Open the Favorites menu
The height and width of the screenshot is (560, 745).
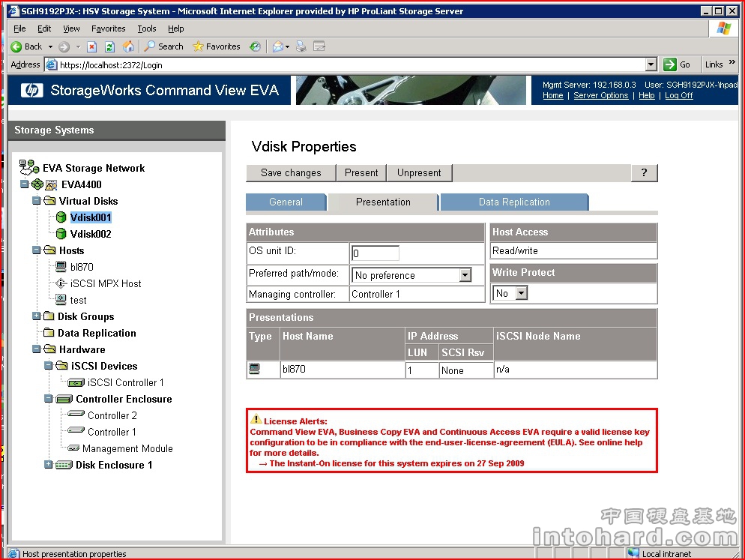tap(109, 28)
